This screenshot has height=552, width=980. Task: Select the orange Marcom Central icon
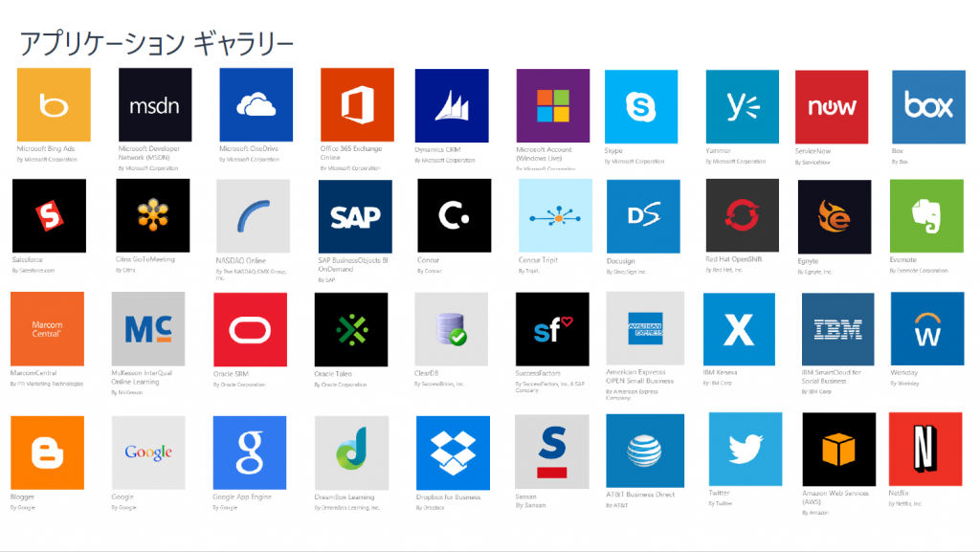tap(48, 329)
